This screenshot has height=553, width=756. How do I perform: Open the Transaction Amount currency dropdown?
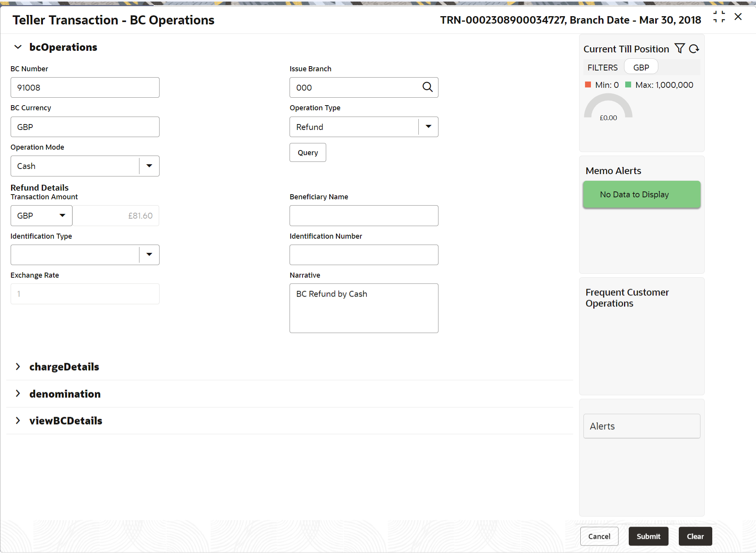[x=62, y=215]
